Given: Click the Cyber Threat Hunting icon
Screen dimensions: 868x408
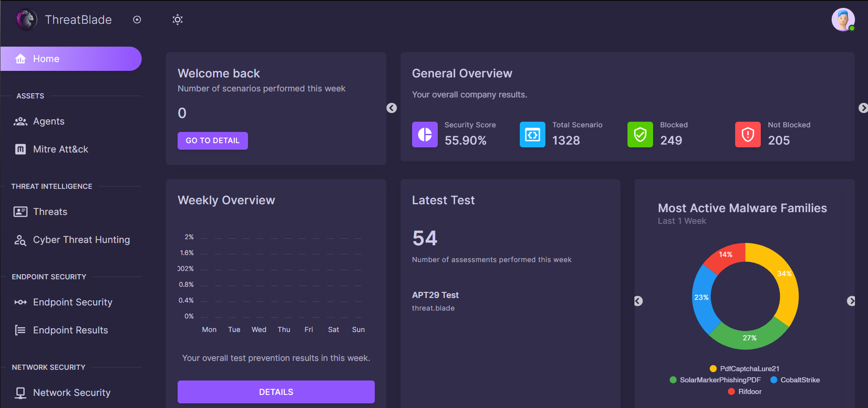Looking at the screenshot, I should click(21, 240).
